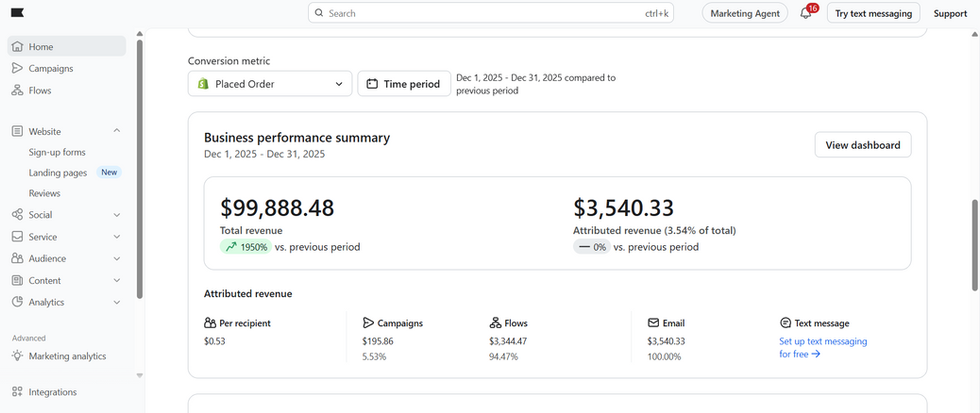The width and height of the screenshot is (980, 413).
Task: Click the Marketing analytics lightbulb icon
Action: pyautogui.click(x=18, y=356)
